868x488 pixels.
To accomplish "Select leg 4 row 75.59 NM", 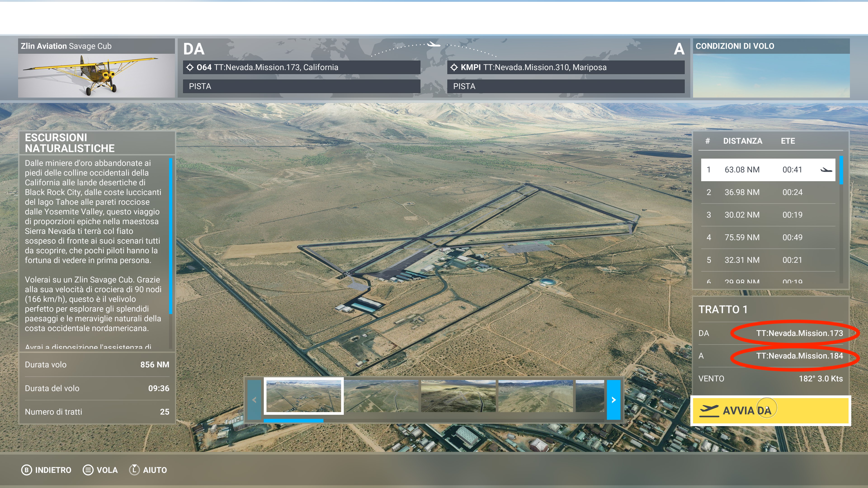I will pyautogui.click(x=768, y=237).
